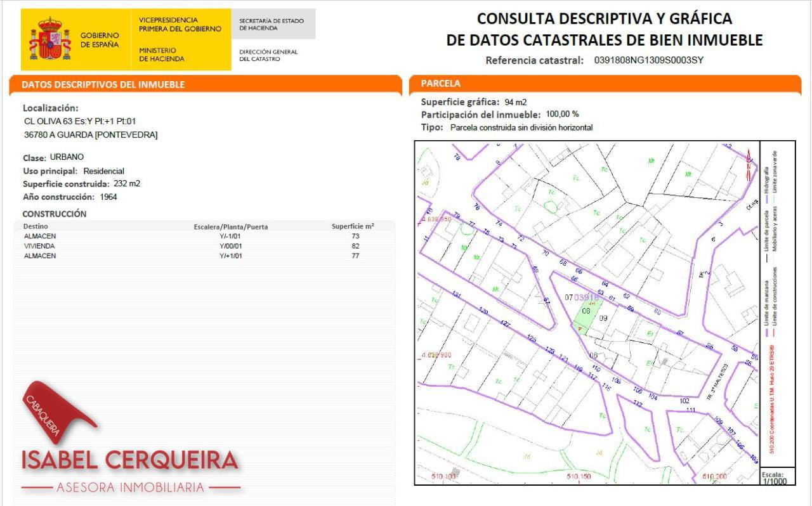The image size is (812, 506).
Task: Click the Isabel Cerqueira brand name
Action: [x=130, y=460]
